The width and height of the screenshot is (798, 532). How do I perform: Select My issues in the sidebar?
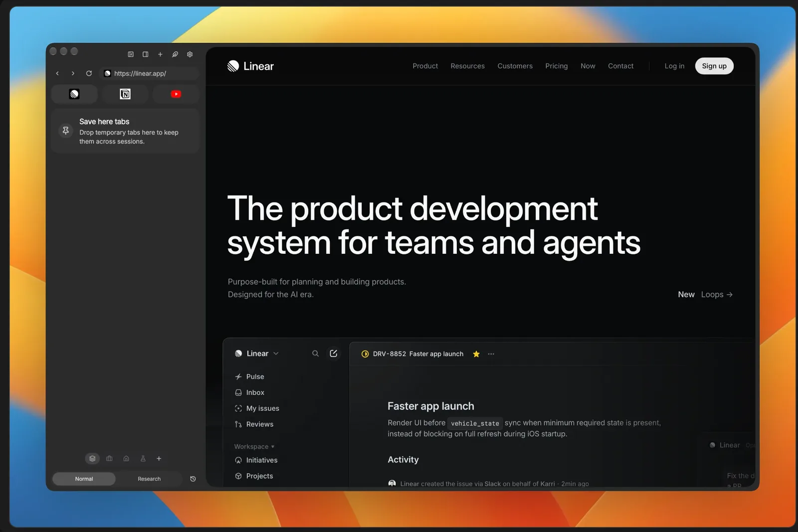[257, 409]
